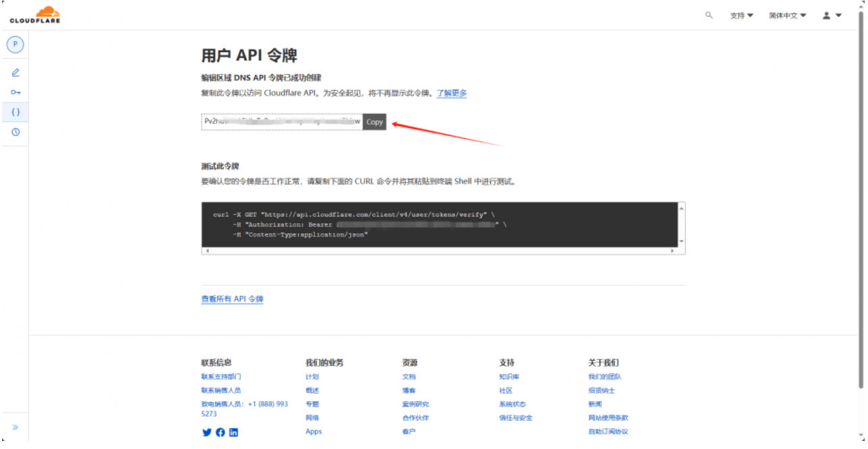Open the 联系支持部门 footer link
Viewport: 868px width, 449px height.
(221, 377)
